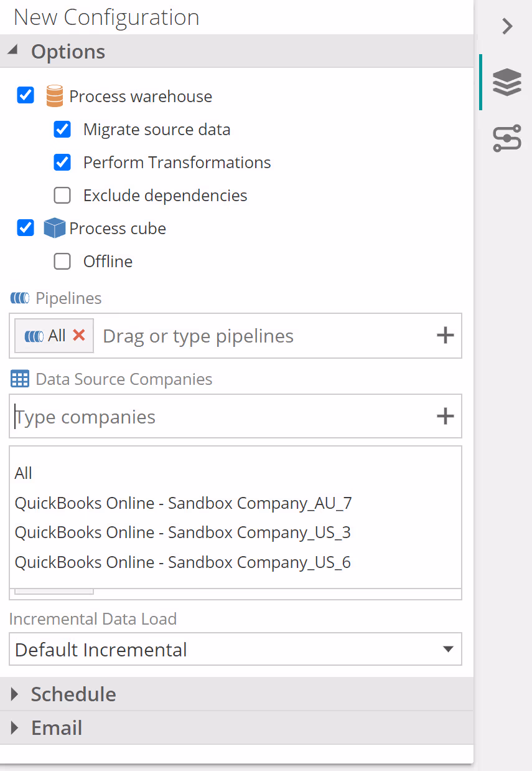532x771 pixels.
Task: Click the Data Source Companies grid icon
Action: 20,379
